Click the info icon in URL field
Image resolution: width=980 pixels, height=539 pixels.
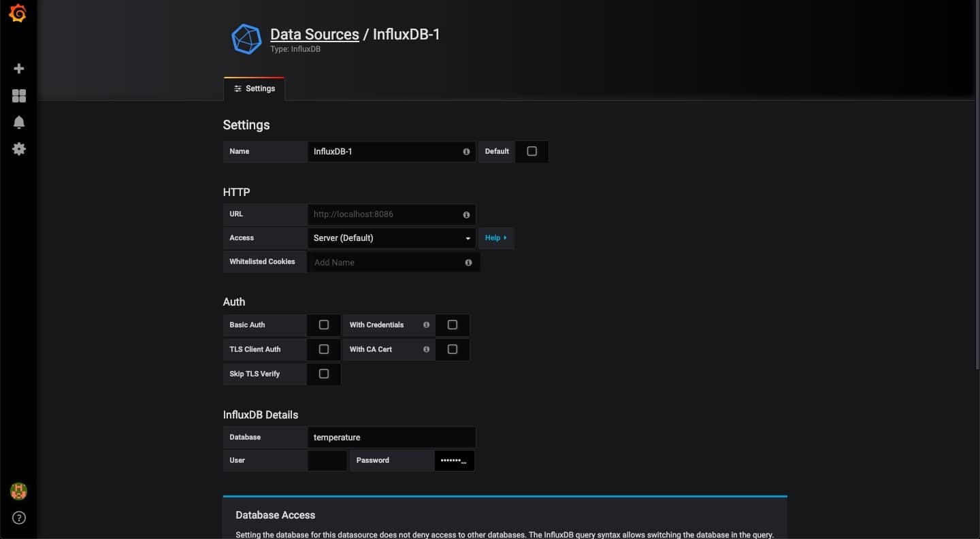click(466, 214)
